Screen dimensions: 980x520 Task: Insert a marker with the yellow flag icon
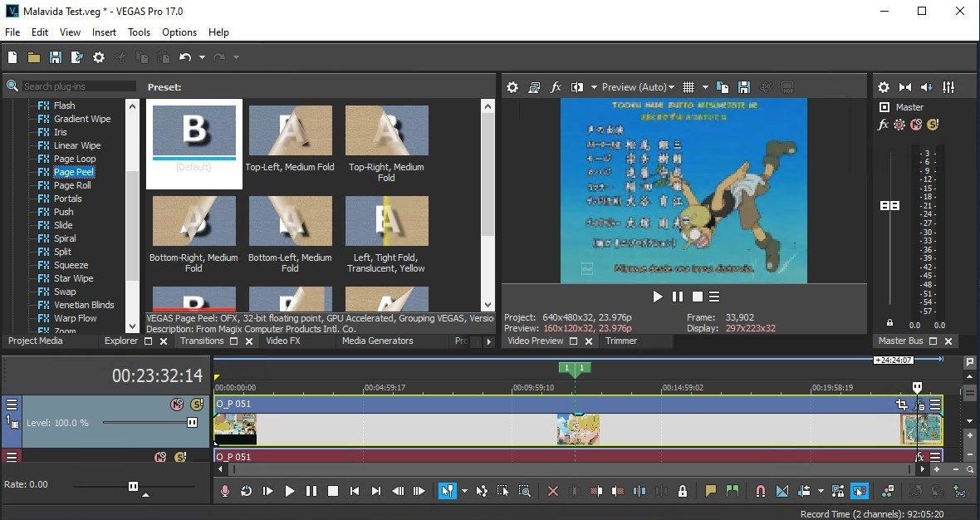click(x=710, y=491)
